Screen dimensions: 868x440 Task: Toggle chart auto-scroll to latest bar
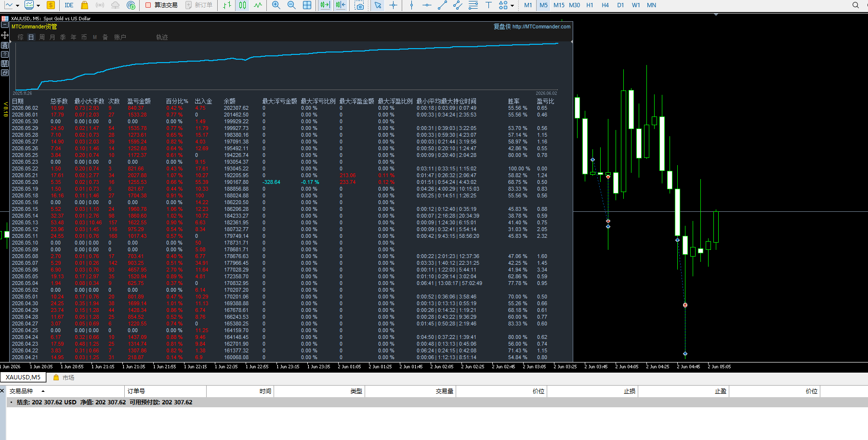coord(325,5)
